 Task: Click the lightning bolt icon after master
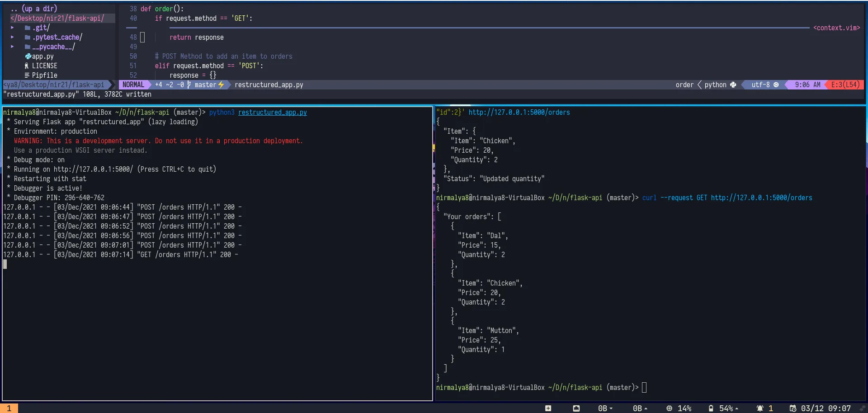coord(221,84)
